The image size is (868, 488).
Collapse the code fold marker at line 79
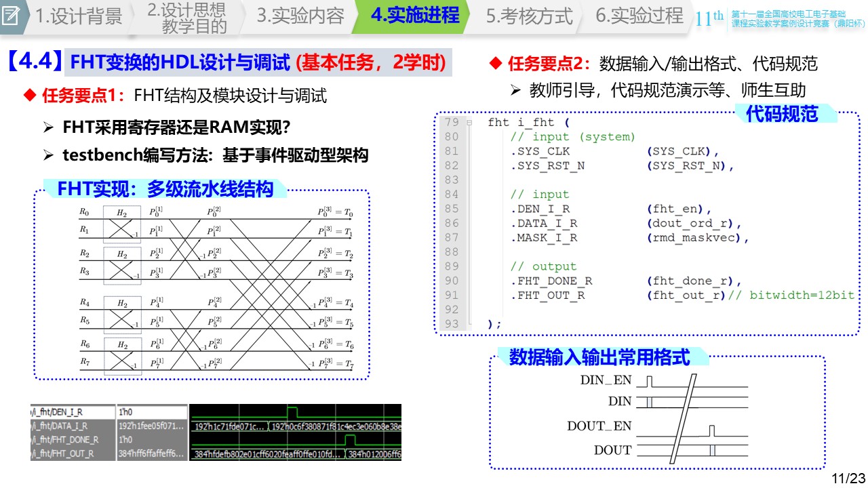coord(469,123)
